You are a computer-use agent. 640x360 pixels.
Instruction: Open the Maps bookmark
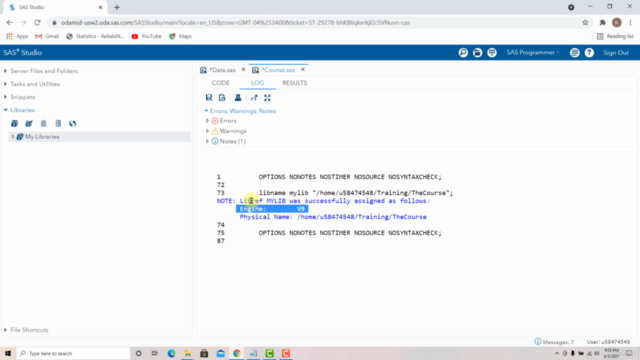pos(180,36)
